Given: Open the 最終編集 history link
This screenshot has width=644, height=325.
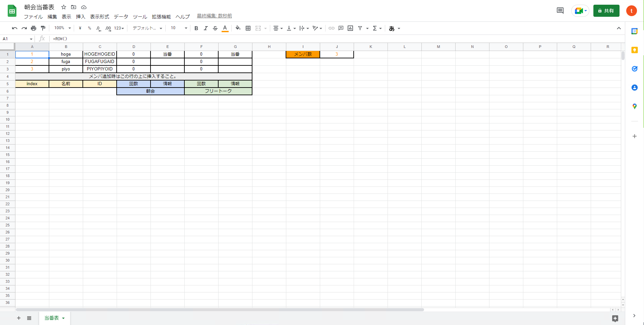Looking at the screenshot, I should tap(214, 16).
